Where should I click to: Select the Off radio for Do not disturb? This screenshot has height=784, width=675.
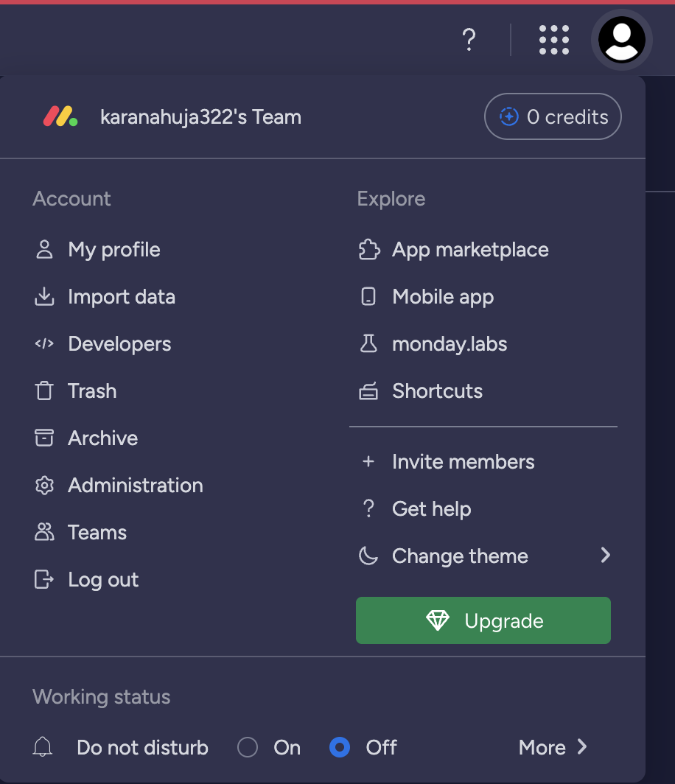point(340,747)
